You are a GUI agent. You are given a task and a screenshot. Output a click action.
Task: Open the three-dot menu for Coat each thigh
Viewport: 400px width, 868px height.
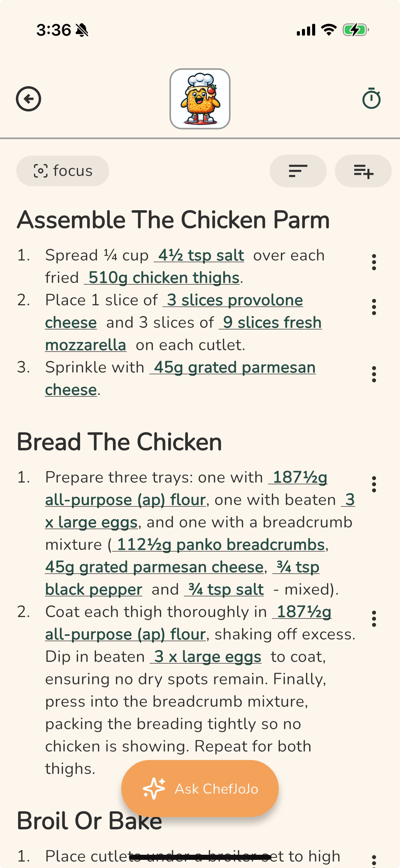click(374, 619)
